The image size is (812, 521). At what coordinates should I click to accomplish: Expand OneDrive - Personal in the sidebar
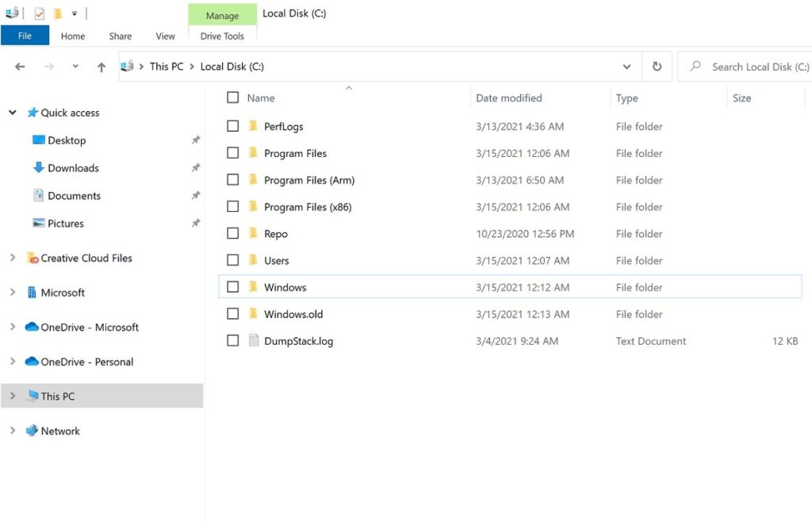[x=13, y=362]
